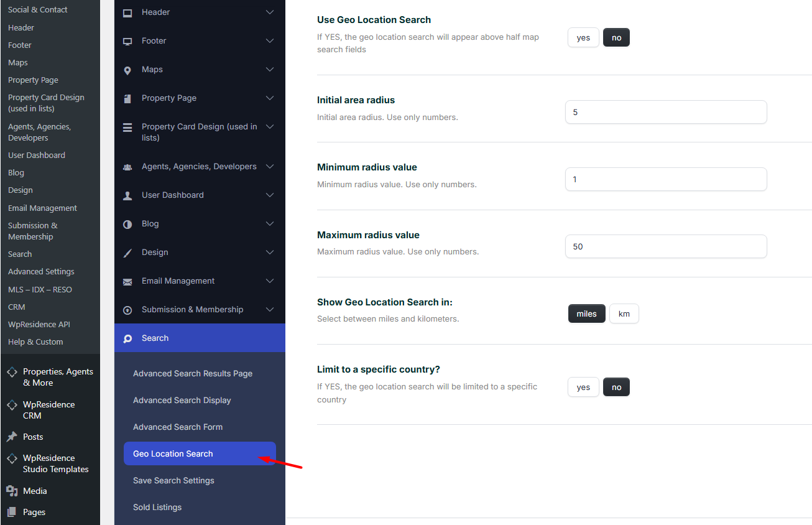
Task: Click the Email Management envelope icon
Action: tap(127, 281)
